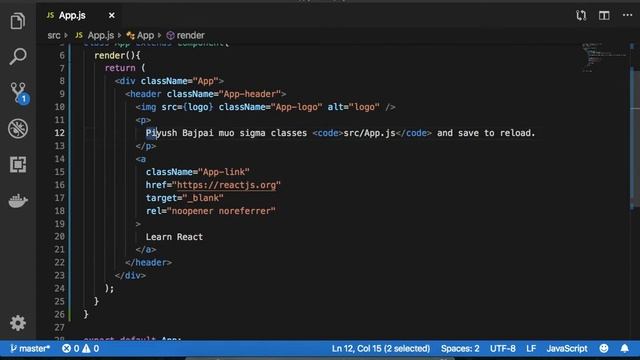Screen dimensions: 640x360
Task: Click the minimap code overview
Action: coord(603,57)
